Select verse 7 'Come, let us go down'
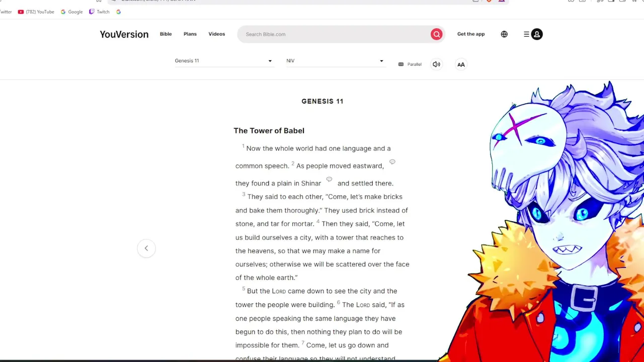Viewport: 644px width, 362px height. [347, 345]
